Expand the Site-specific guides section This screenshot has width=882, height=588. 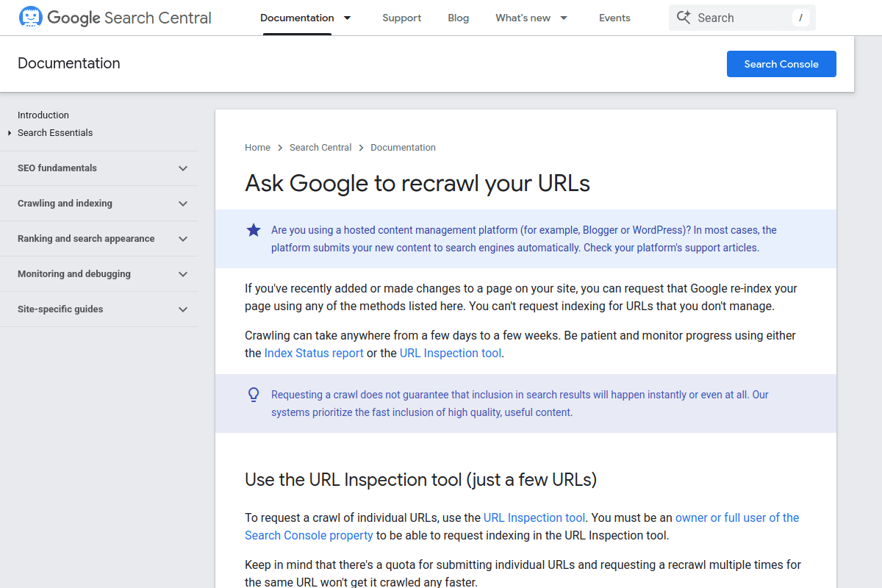click(x=183, y=309)
